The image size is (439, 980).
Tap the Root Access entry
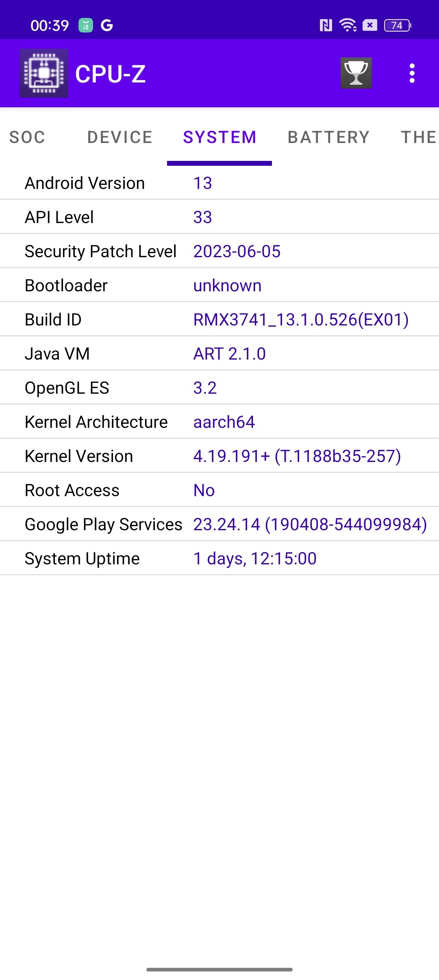(x=219, y=490)
